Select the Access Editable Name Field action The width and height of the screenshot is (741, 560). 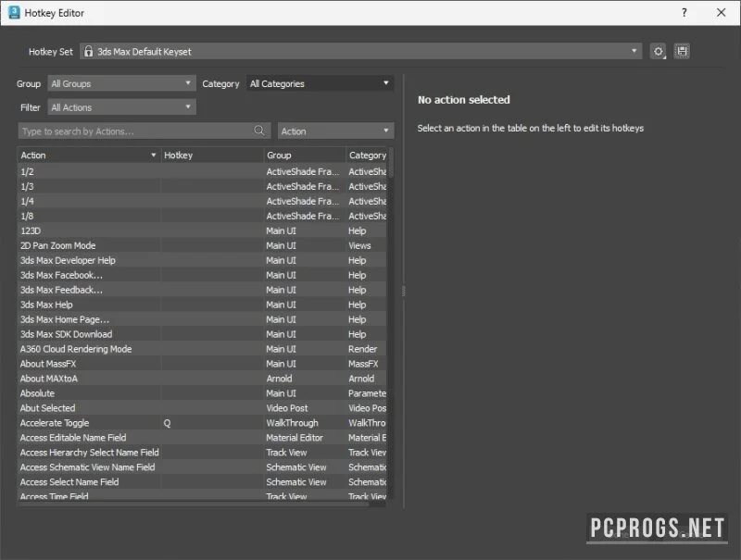(x=202, y=438)
